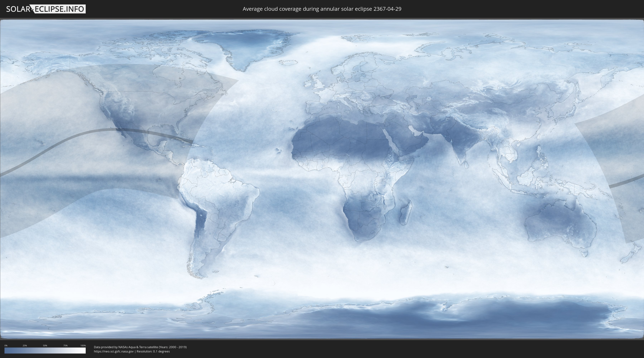Click the 50% legend label
This screenshot has width=644, height=358.
pos(45,345)
